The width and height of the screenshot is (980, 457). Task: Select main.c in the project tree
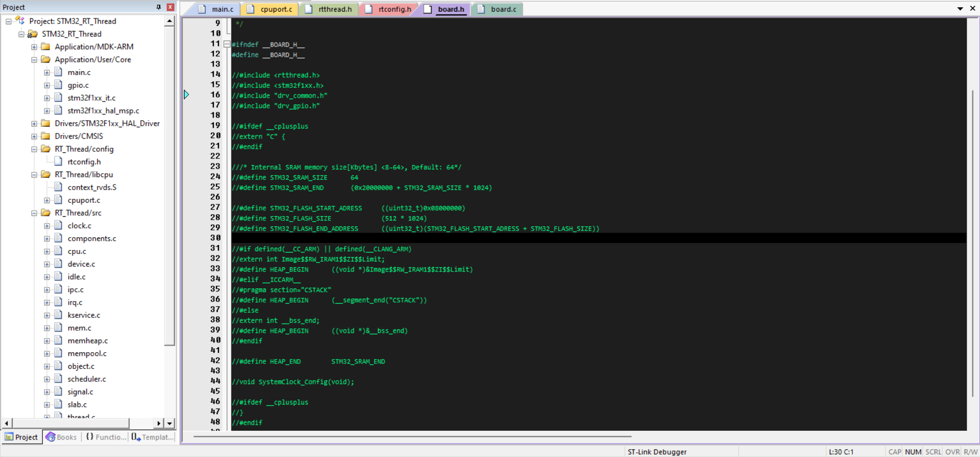[x=79, y=73]
